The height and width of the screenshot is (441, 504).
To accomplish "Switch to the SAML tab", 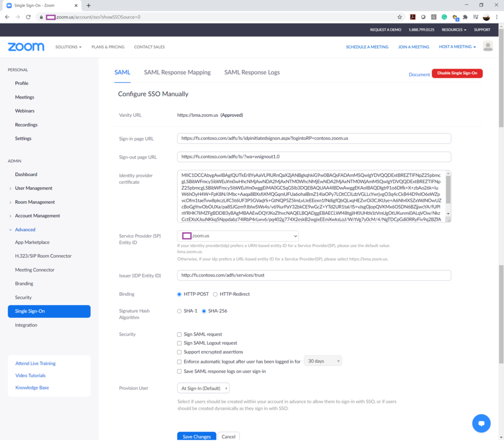I will 123,72.
